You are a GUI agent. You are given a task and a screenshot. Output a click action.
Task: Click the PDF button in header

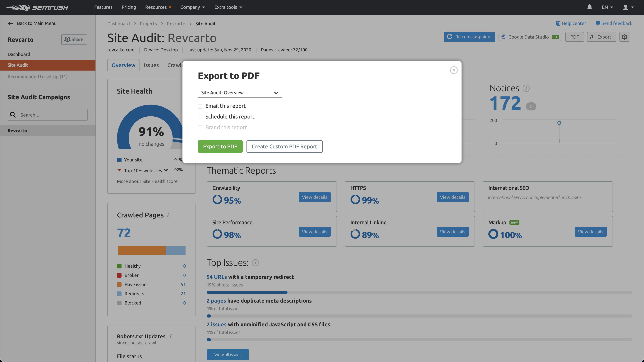574,37
